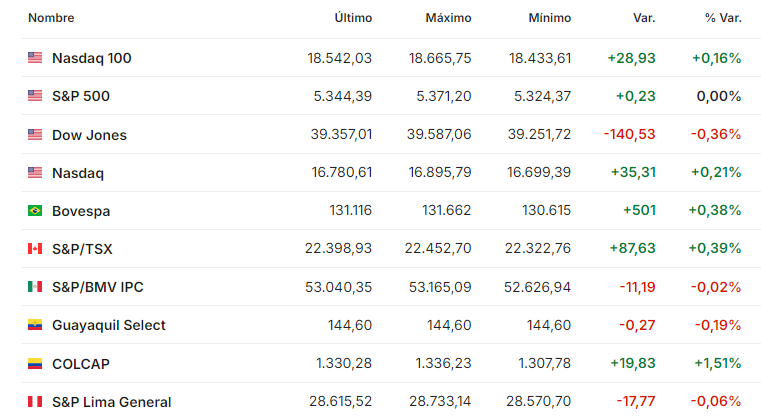Viewport: 761px width, 418px height.
Task: Open the COLCAP index link
Action: [81, 364]
